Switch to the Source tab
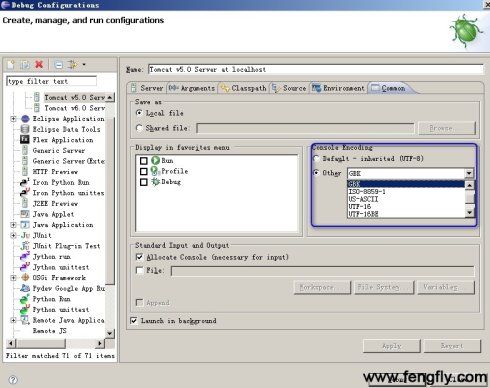 tap(289, 88)
